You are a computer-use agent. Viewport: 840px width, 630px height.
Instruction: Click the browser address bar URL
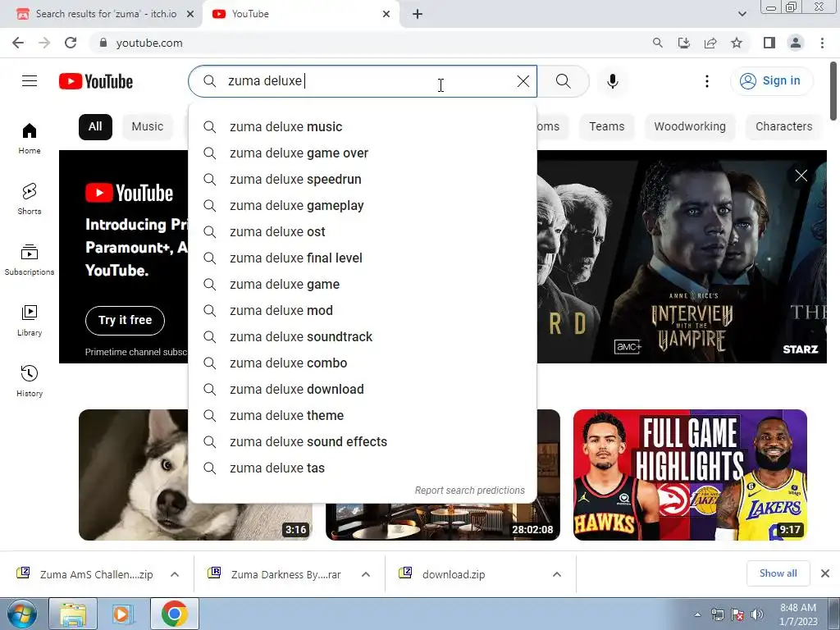point(149,43)
